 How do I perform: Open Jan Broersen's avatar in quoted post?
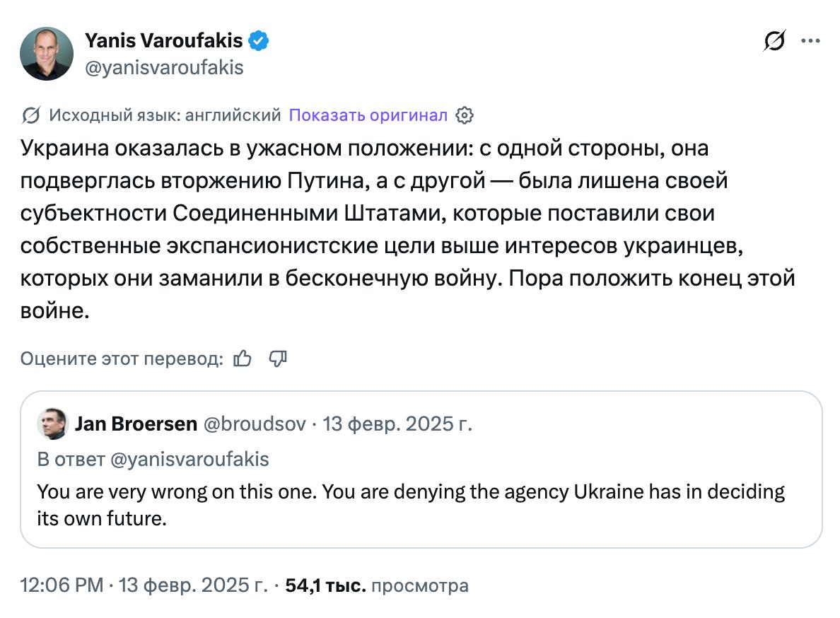pos(52,424)
